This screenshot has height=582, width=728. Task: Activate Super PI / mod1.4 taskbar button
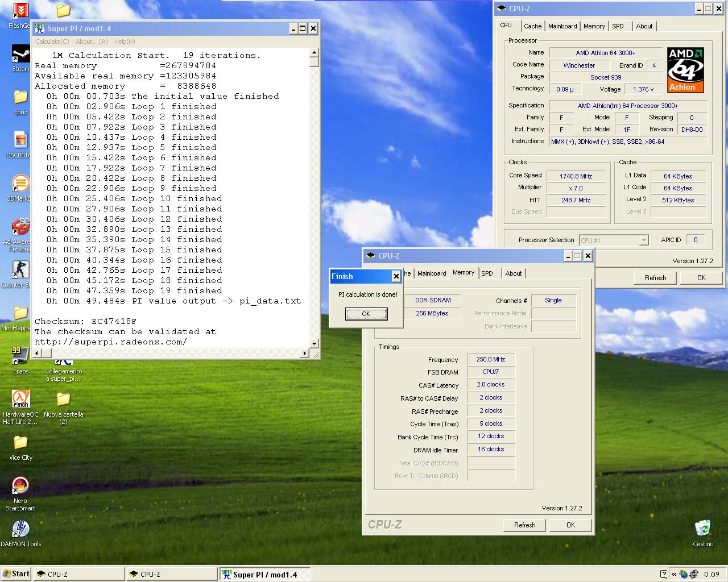[265, 574]
